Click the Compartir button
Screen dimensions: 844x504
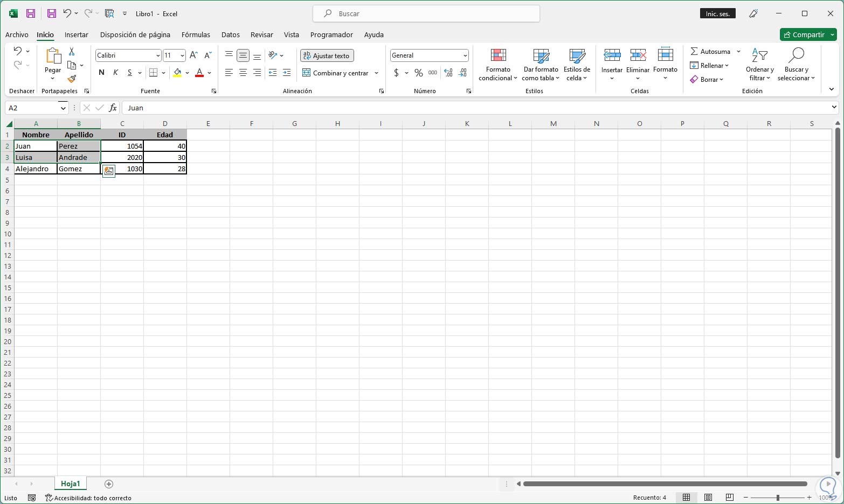click(804, 34)
